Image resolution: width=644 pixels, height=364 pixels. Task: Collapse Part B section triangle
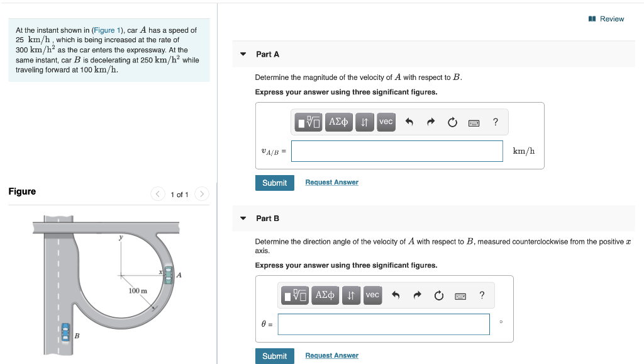pyautogui.click(x=243, y=218)
